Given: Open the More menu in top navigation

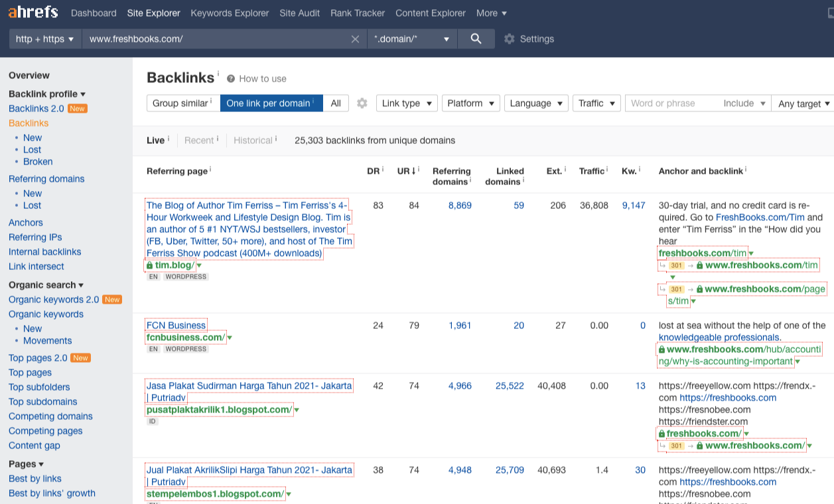Looking at the screenshot, I should pos(491,13).
